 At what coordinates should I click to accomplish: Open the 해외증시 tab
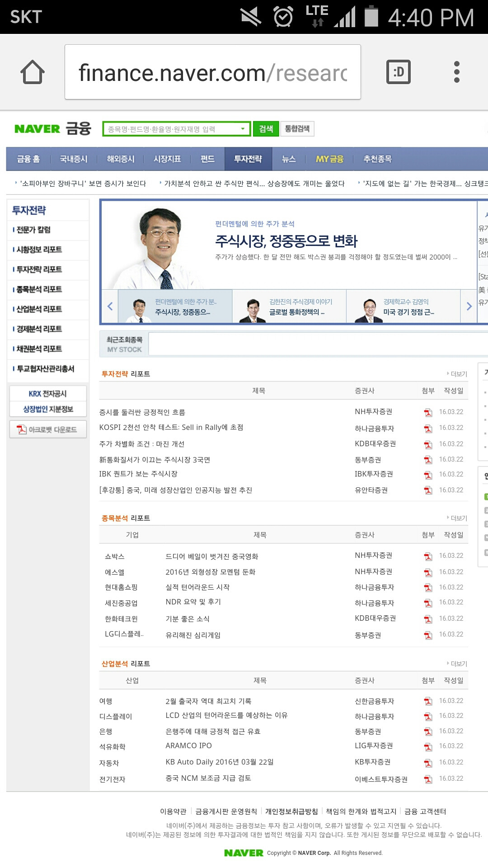121,159
